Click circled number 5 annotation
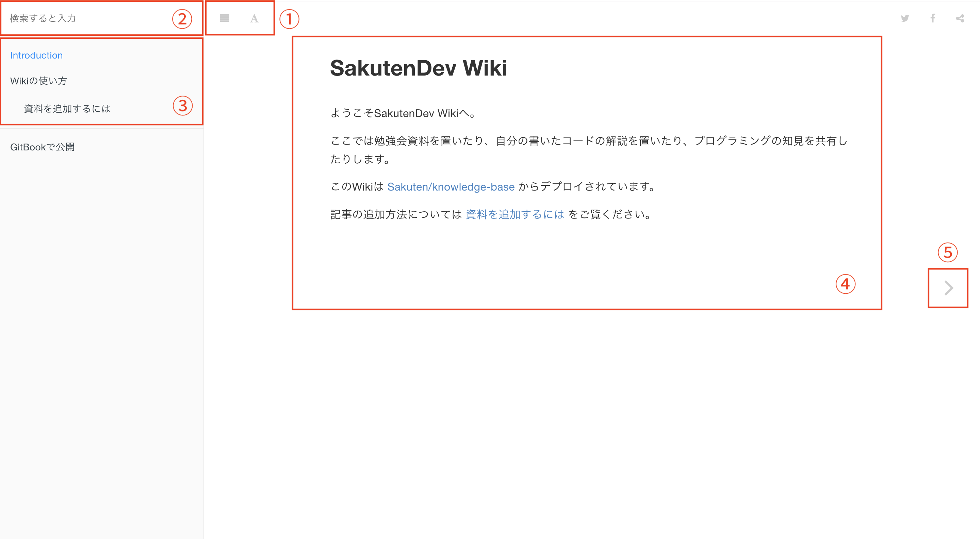The width and height of the screenshot is (980, 539). point(948,252)
